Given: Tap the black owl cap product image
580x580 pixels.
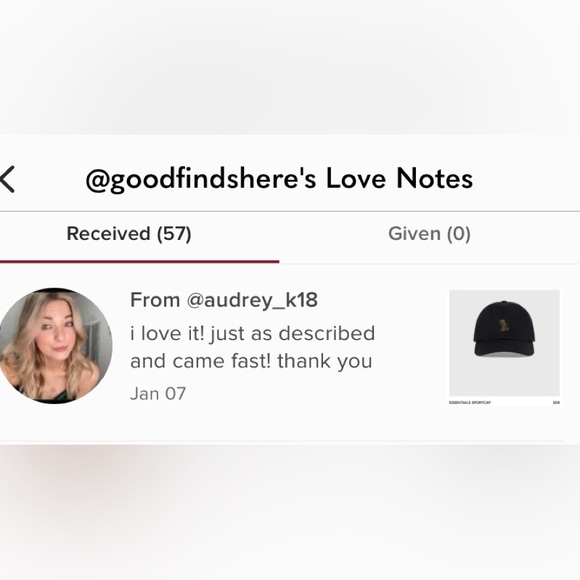Looking at the screenshot, I should 504,344.
